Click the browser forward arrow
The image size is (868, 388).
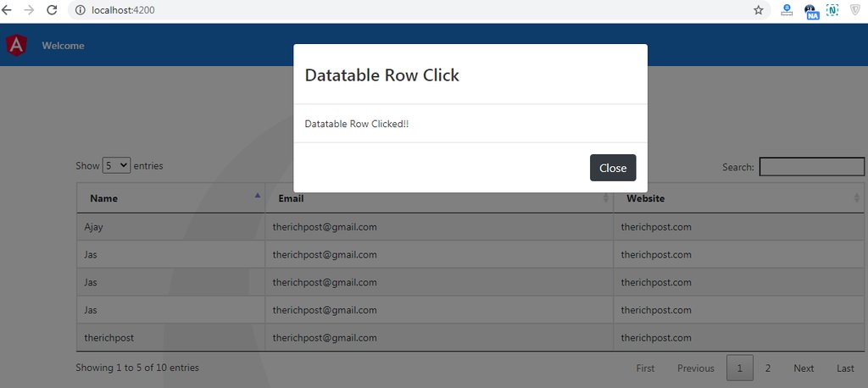[x=30, y=10]
